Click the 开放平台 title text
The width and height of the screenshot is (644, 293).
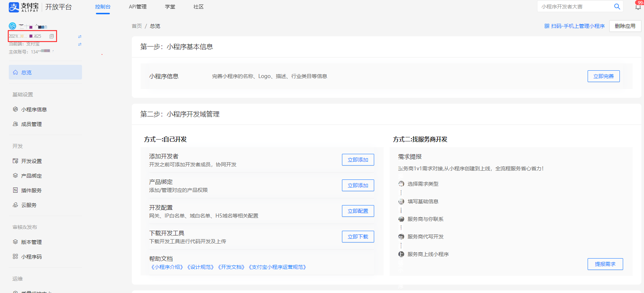59,7
